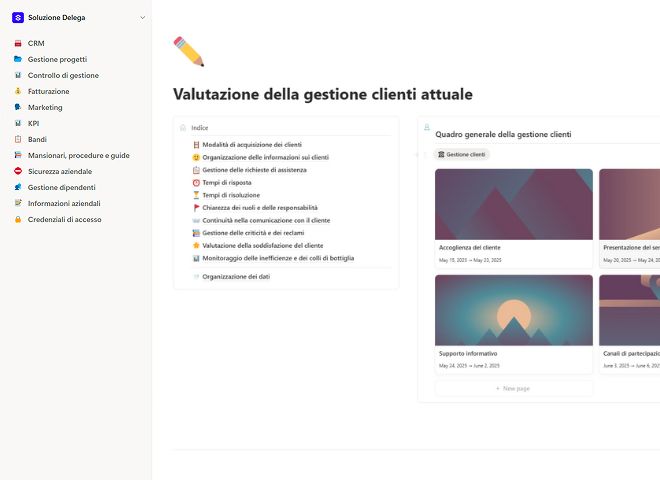Click the Quadro generale della gestione clienti heading

[503, 134]
